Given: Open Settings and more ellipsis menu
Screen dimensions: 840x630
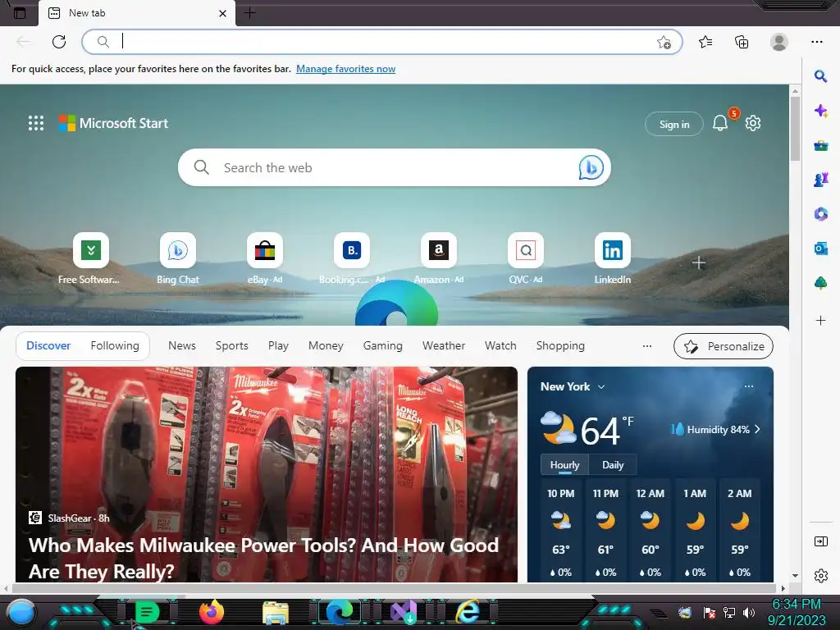Looking at the screenshot, I should coord(817,41).
